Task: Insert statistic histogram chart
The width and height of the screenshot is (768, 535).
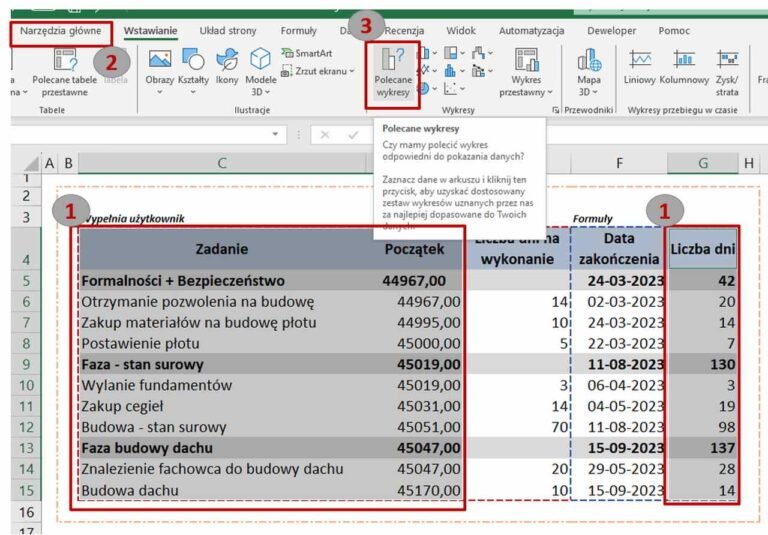Action: (450, 71)
